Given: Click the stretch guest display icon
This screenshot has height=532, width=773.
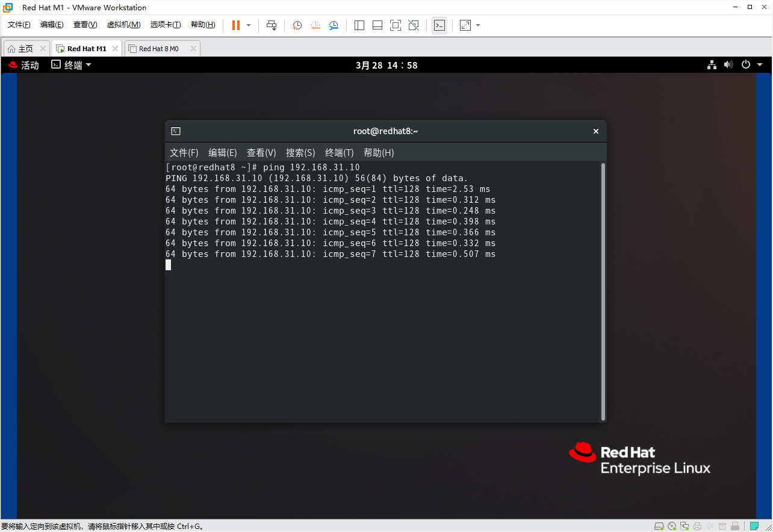Looking at the screenshot, I should pyautogui.click(x=465, y=25).
